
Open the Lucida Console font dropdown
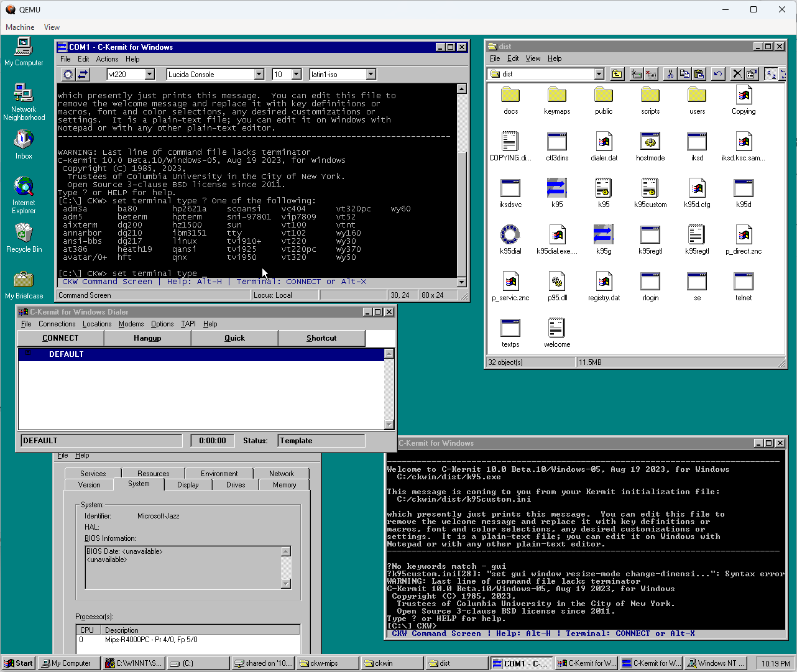(x=259, y=75)
